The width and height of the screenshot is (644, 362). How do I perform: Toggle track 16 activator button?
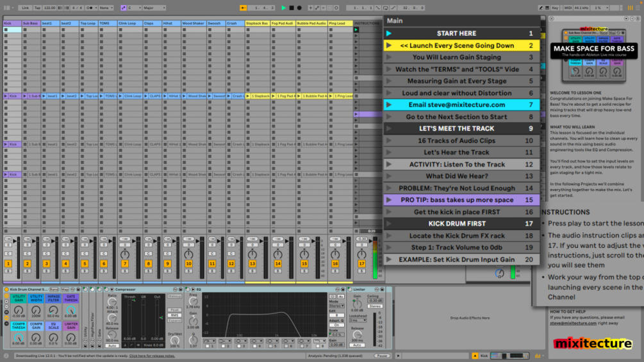[x=335, y=264]
